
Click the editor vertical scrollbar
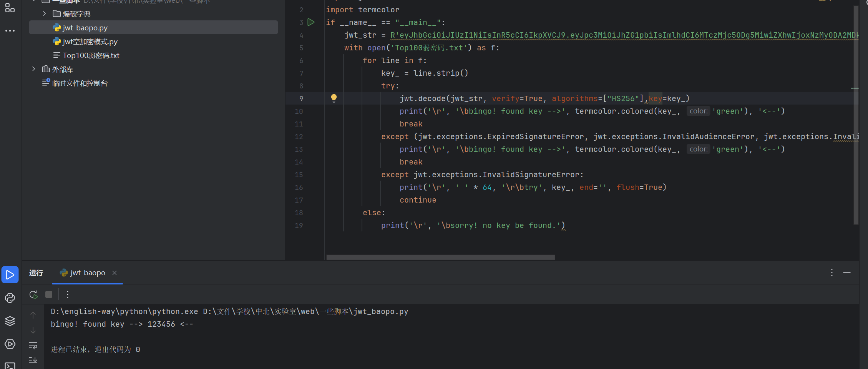tap(856, 115)
